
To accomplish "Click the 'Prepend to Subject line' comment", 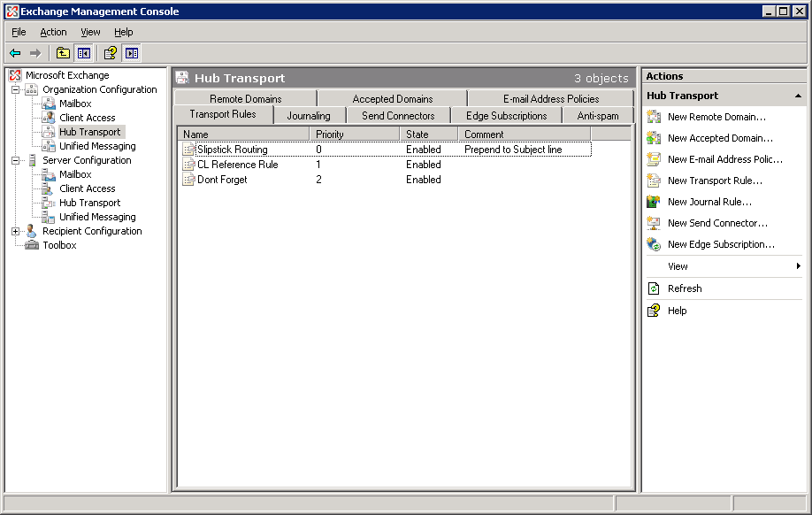I will coord(513,150).
